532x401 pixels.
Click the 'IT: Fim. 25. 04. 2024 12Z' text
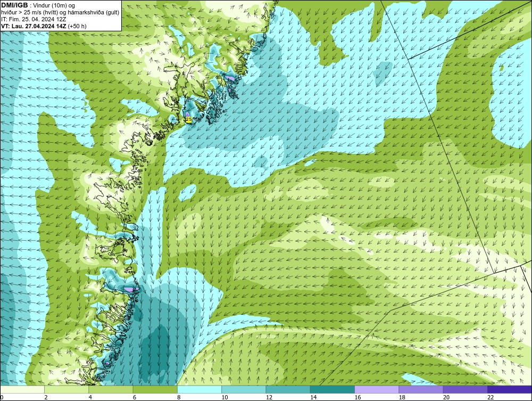click(34, 19)
